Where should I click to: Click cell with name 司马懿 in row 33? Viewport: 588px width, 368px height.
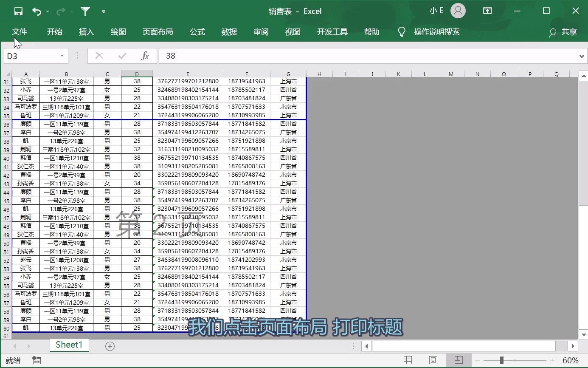(x=26, y=98)
